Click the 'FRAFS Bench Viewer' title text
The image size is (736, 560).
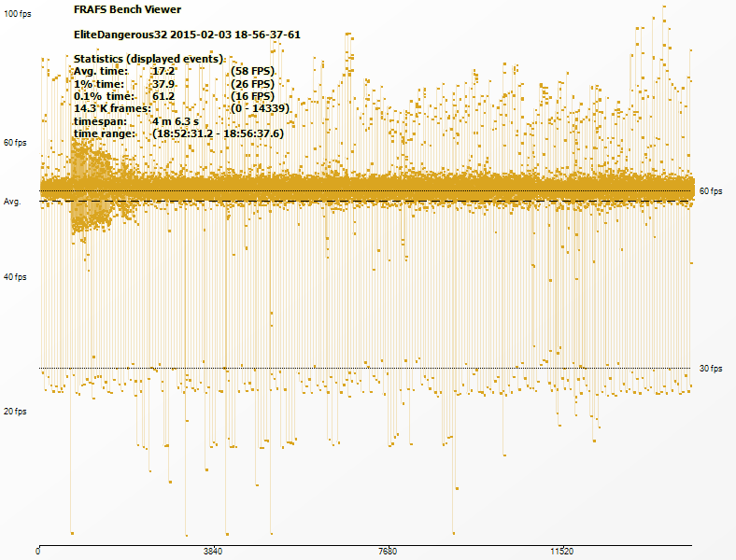(127, 9)
